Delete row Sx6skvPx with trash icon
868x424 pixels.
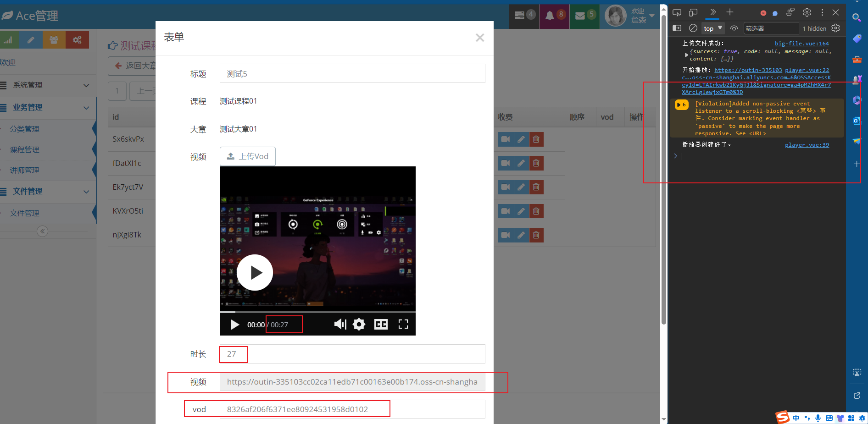(536, 139)
